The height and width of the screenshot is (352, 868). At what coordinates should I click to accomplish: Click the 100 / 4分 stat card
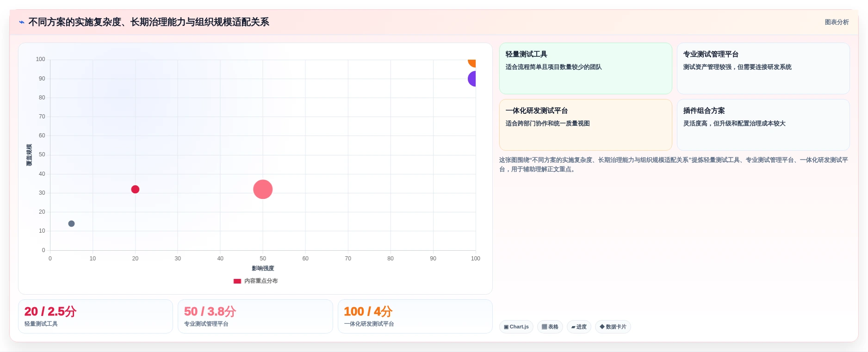click(x=415, y=316)
